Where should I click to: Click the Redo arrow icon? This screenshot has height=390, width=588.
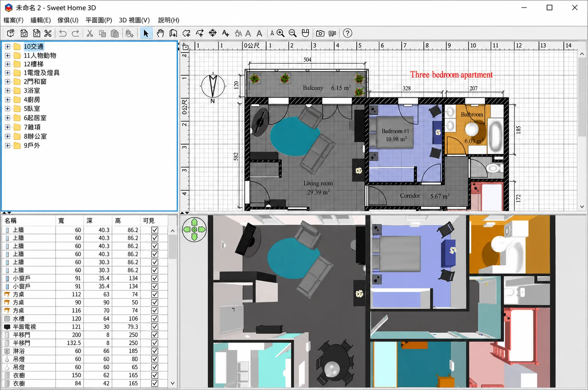pos(76,33)
